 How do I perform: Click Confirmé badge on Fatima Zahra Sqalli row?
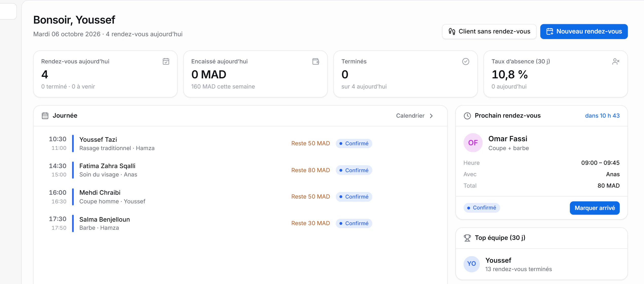354,170
